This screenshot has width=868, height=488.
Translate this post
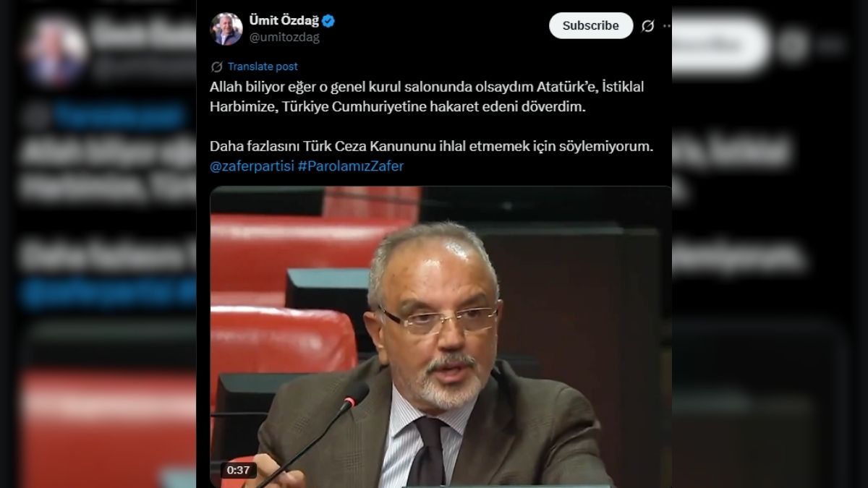263,67
